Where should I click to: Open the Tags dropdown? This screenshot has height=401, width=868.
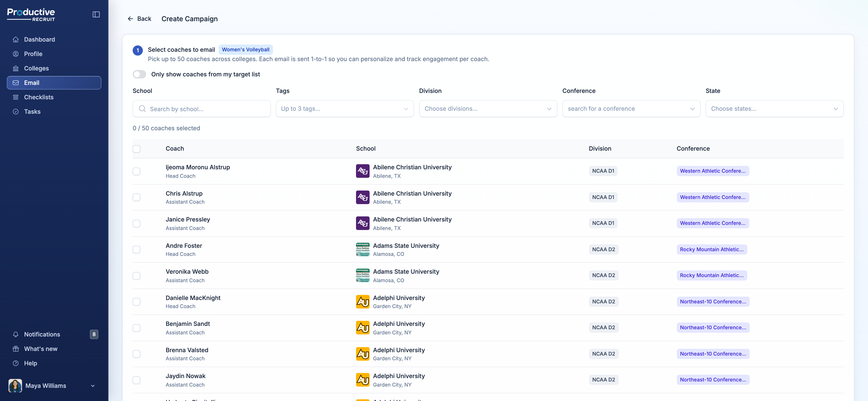345,109
